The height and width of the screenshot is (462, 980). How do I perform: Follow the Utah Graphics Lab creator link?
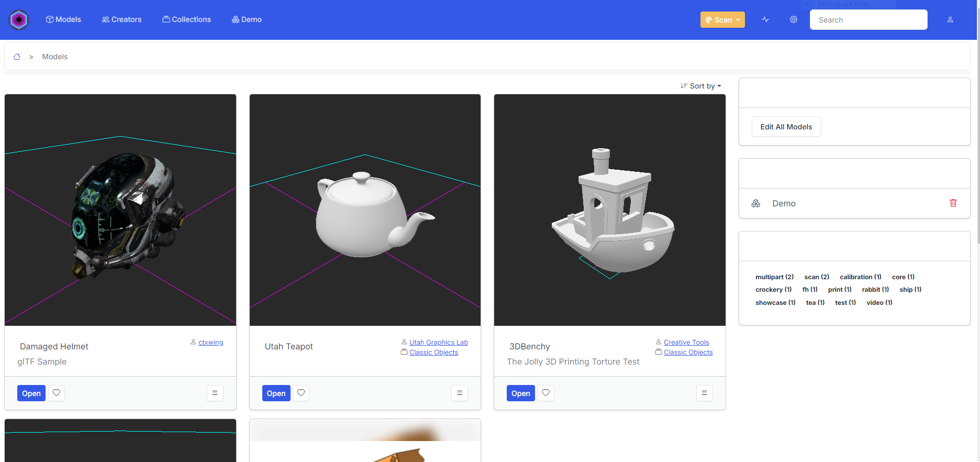click(438, 343)
